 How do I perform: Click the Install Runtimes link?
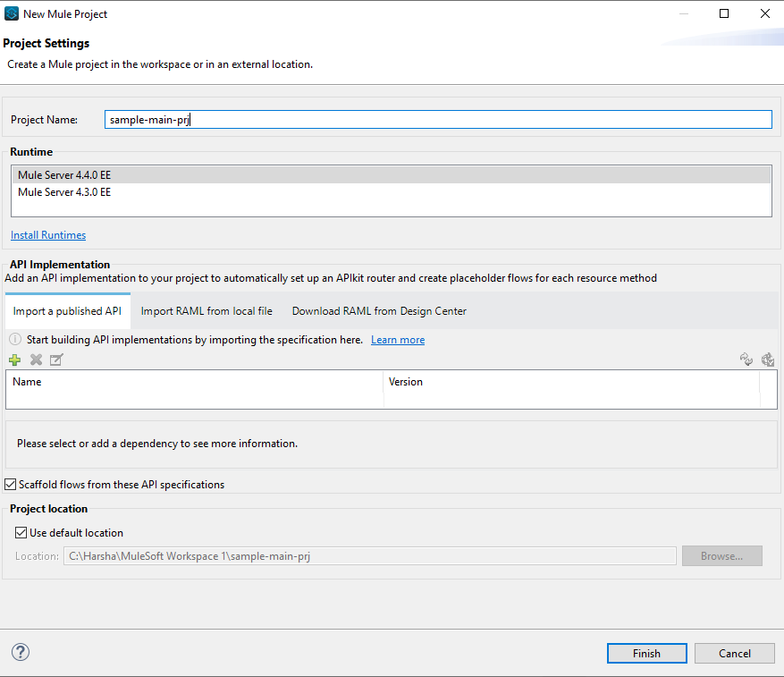coord(47,234)
